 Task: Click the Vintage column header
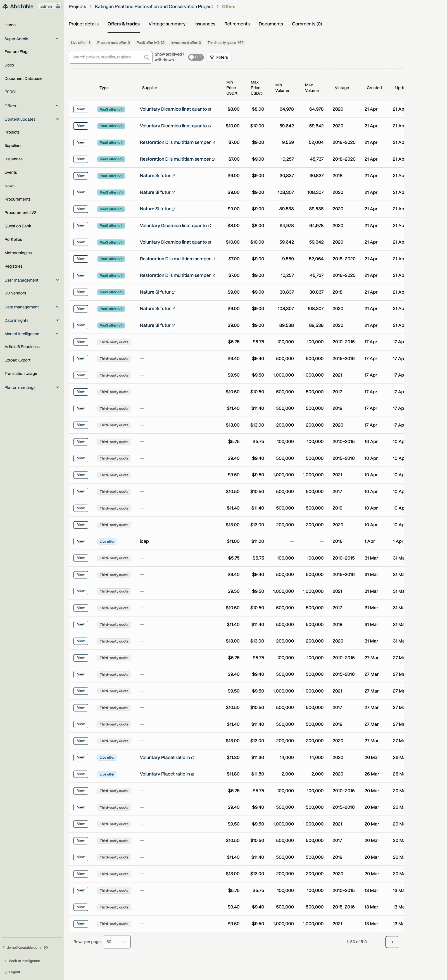coord(342,88)
